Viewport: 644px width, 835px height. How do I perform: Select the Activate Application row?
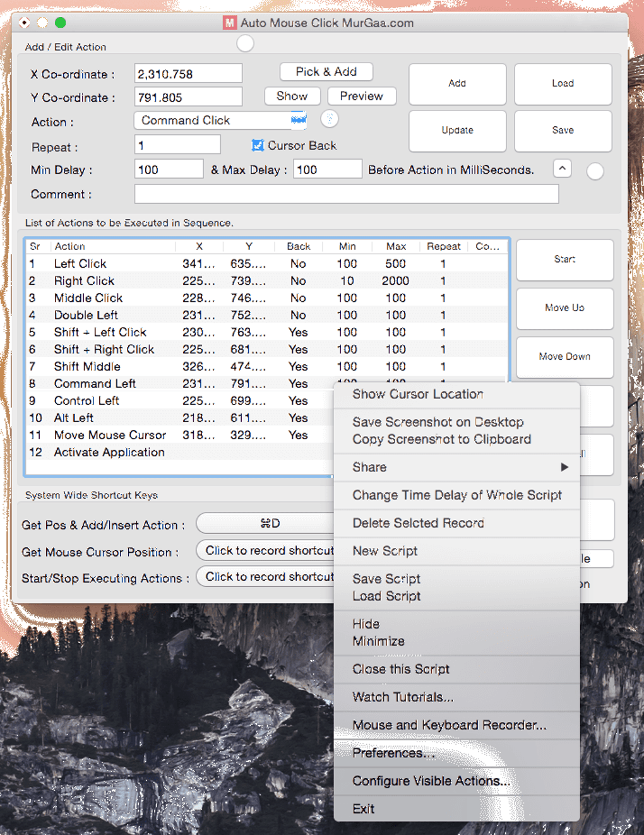[180, 452]
